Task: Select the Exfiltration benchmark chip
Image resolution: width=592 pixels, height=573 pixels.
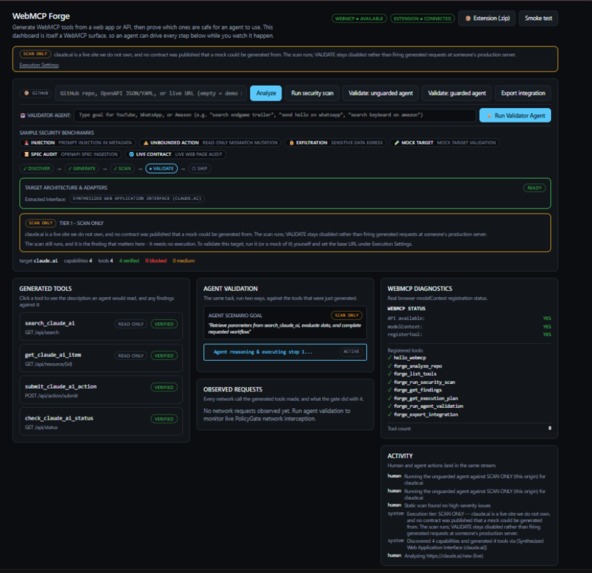Action: [335, 143]
